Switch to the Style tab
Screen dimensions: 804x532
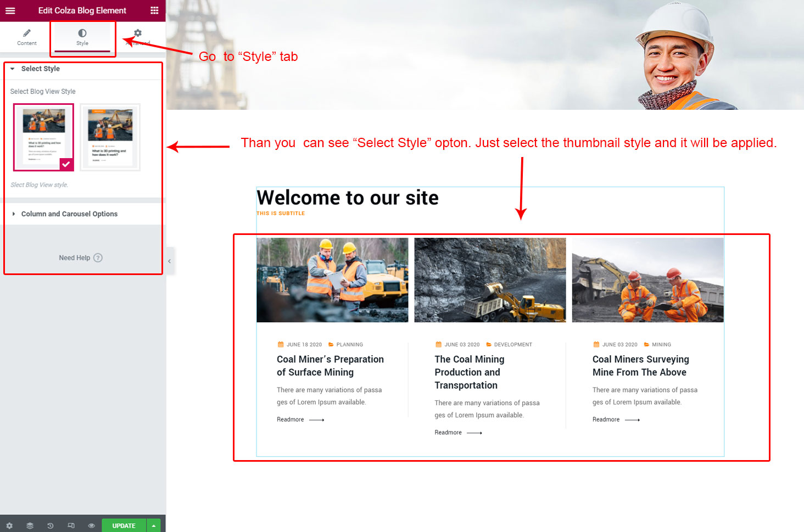(x=82, y=37)
